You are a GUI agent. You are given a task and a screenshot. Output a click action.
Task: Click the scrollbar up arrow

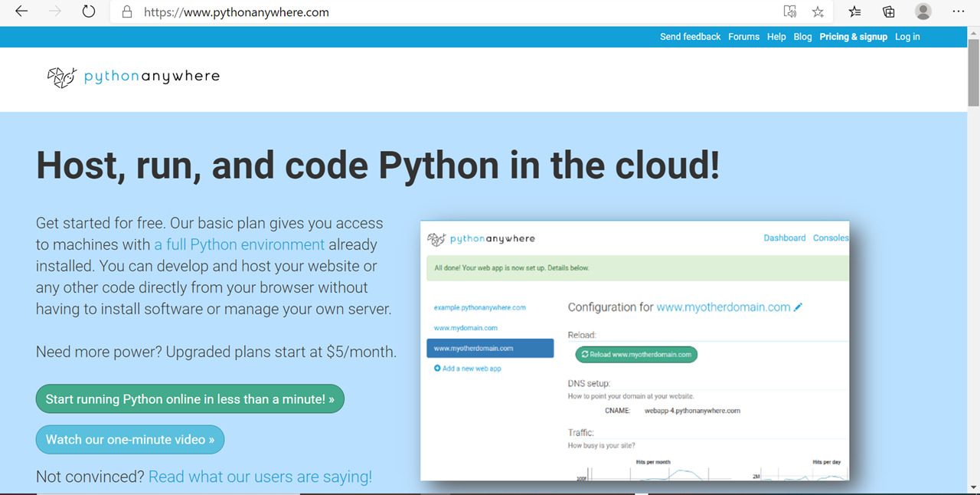pyautogui.click(x=973, y=32)
